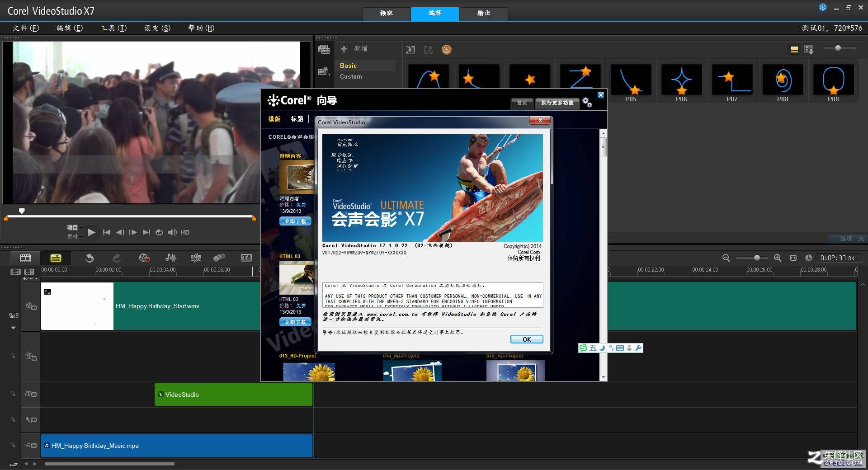
Task: Open the Auto Music tool
Action: [x=196, y=258]
